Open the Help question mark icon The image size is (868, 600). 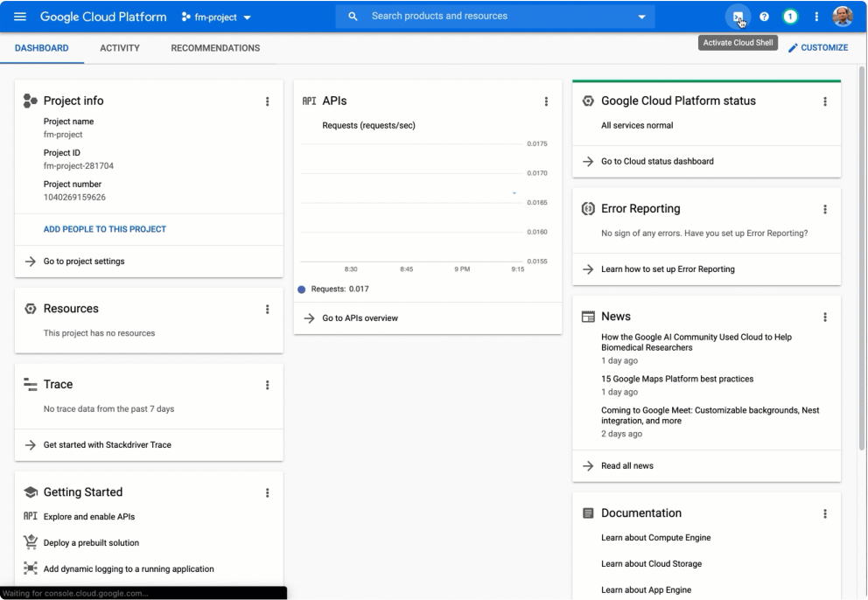point(764,17)
